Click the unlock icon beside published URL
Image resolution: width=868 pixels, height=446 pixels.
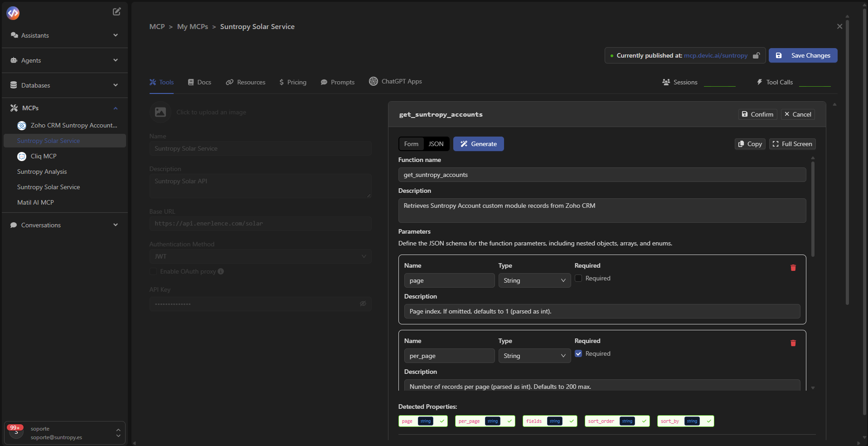pos(756,55)
